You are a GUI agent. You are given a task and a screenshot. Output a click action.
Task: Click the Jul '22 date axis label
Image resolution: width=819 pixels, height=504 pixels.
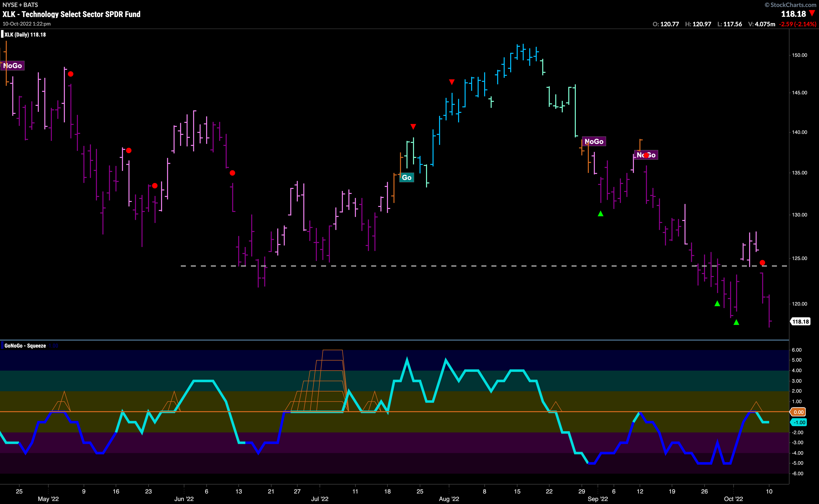pos(320,499)
